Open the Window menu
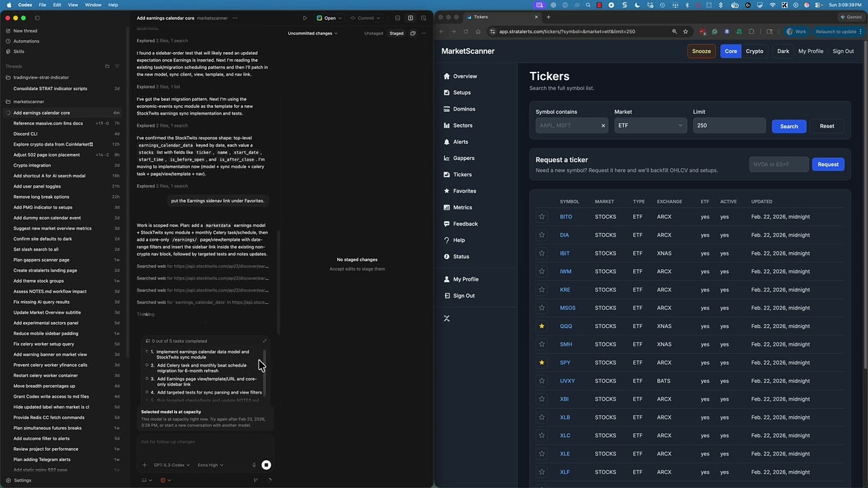Image resolution: width=868 pixels, height=488 pixels. coord(93,5)
